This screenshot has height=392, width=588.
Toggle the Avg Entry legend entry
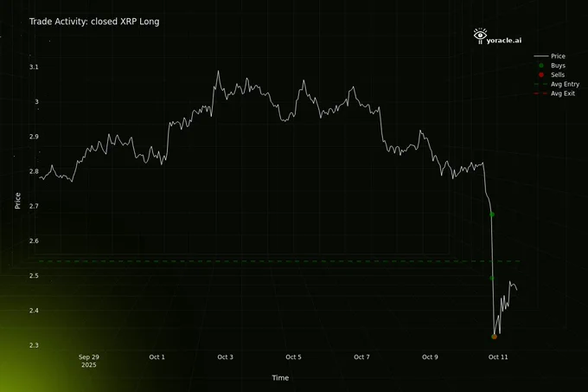click(557, 84)
